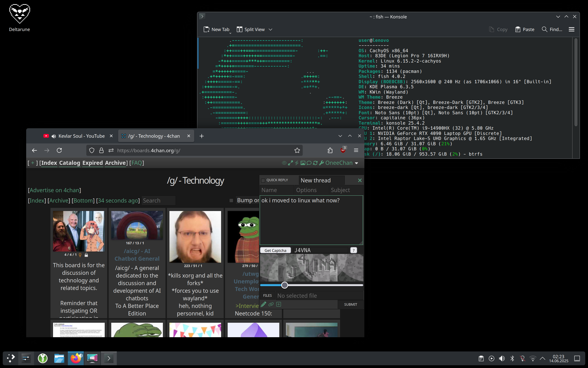Toggle the Quick Reply persistent checkbox
Viewport: 588px width, 368px height.
point(263,180)
